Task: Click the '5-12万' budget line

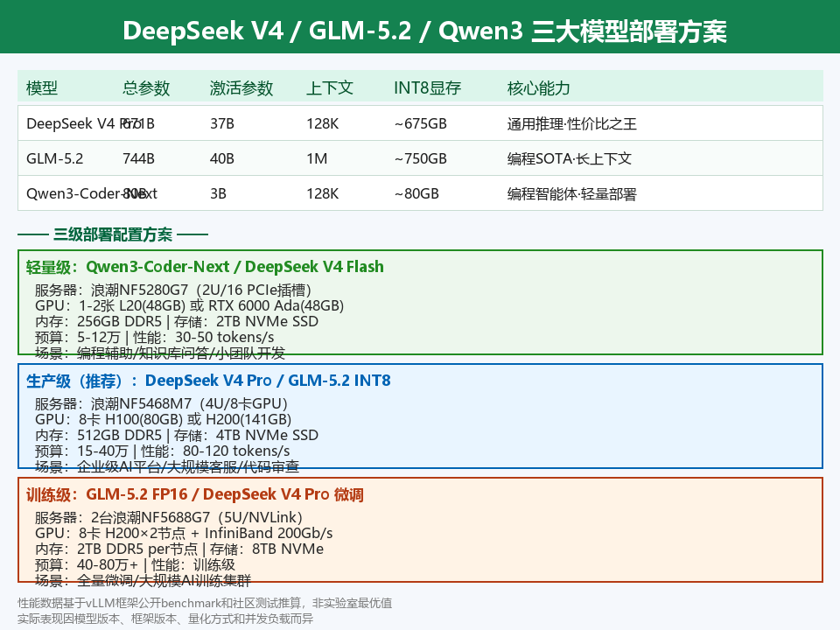Action: [154, 337]
